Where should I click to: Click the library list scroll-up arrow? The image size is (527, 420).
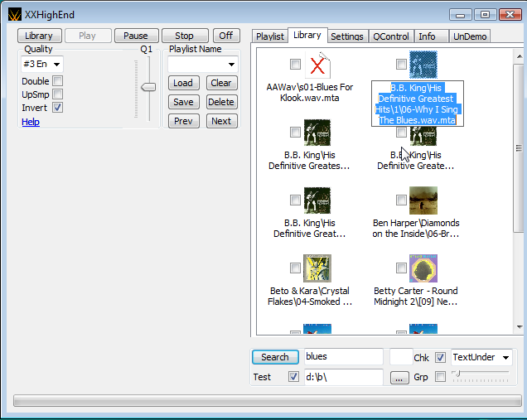click(x=520, y=56)
